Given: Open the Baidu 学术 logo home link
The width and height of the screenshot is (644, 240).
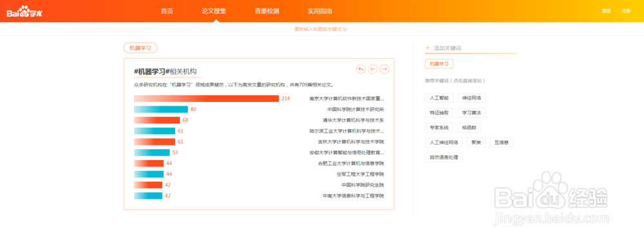Looking at the screenshot, I should click(24, 12).
